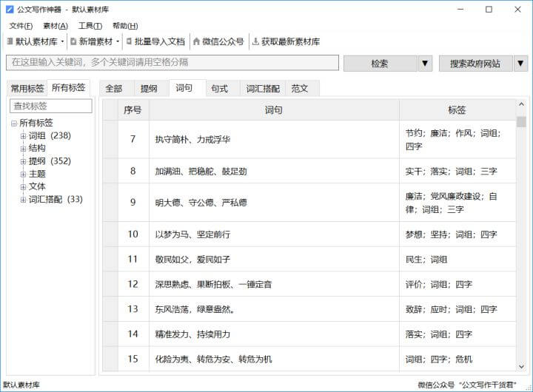
Task: Expand the 主题 tree node
Action: [x=23, y=175]
